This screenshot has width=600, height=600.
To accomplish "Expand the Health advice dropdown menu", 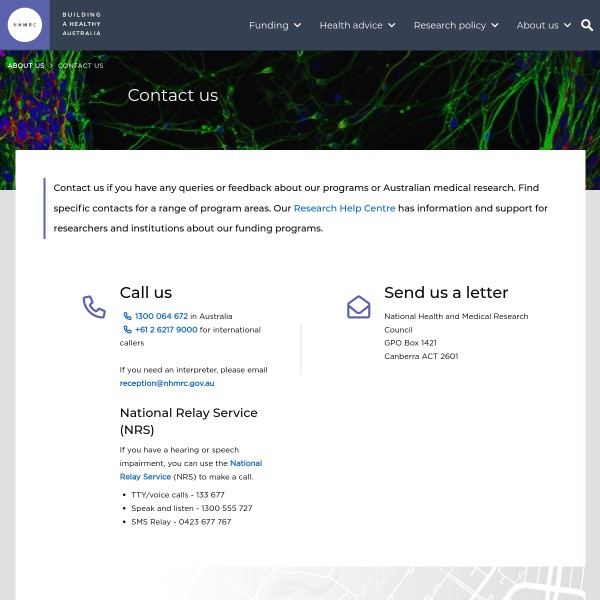I will tap(357, 25).
